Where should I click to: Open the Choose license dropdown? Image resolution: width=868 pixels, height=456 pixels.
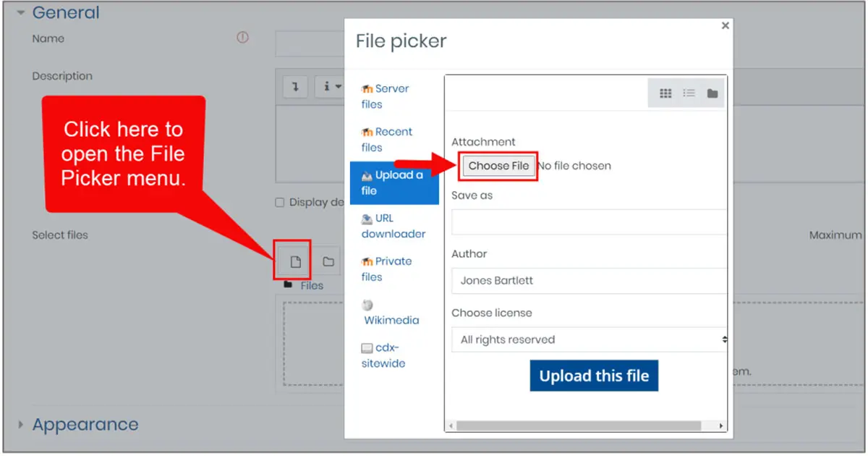click(587, 339)
